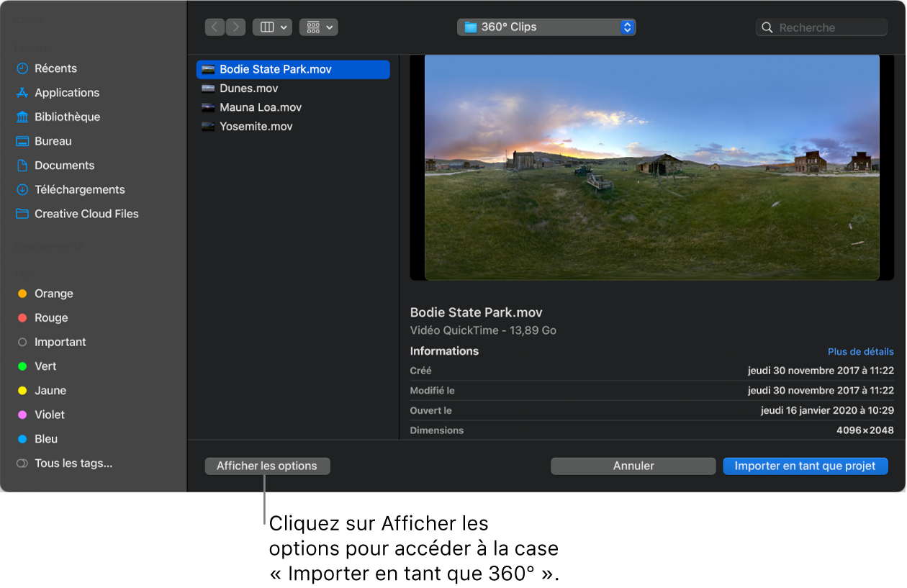Open Récents from the sidebar
The image size is (907, 588).
(55, 68)
